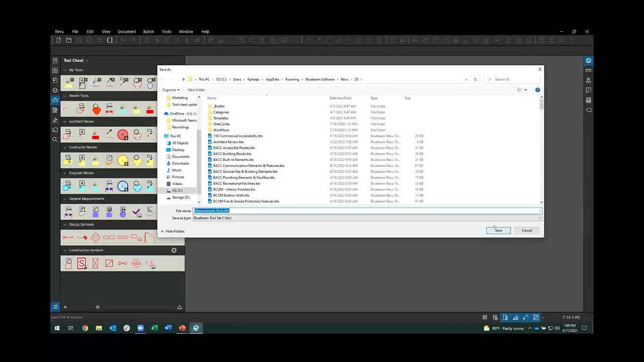Select the diamond symbol in Design Symbols

point(96,237)
